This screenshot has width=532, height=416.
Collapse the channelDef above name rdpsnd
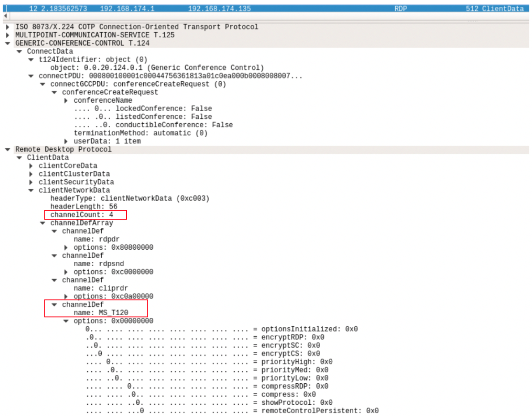click(54, 256)
